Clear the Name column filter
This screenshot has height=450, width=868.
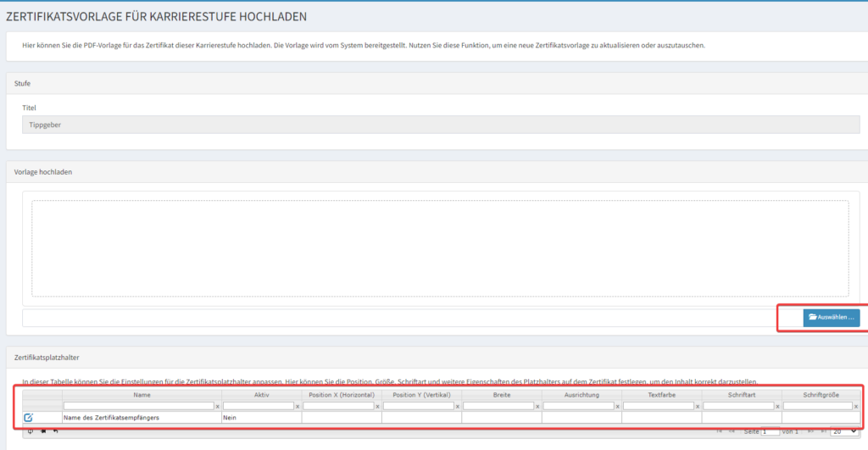[217, 407]
